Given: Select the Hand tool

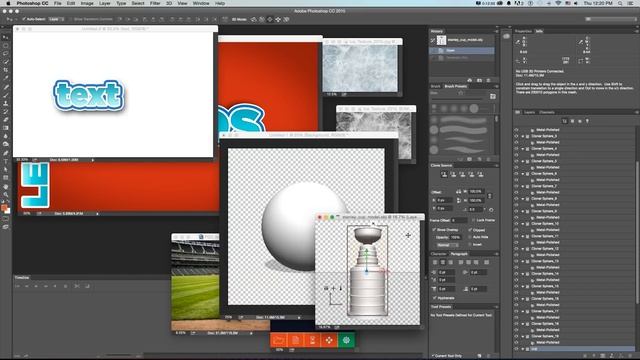Looking at the screenshot, I should tap(5, 187).
